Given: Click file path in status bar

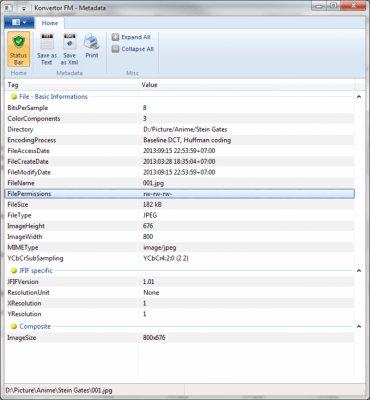Looking at the screenshot, I should point(59,390).
